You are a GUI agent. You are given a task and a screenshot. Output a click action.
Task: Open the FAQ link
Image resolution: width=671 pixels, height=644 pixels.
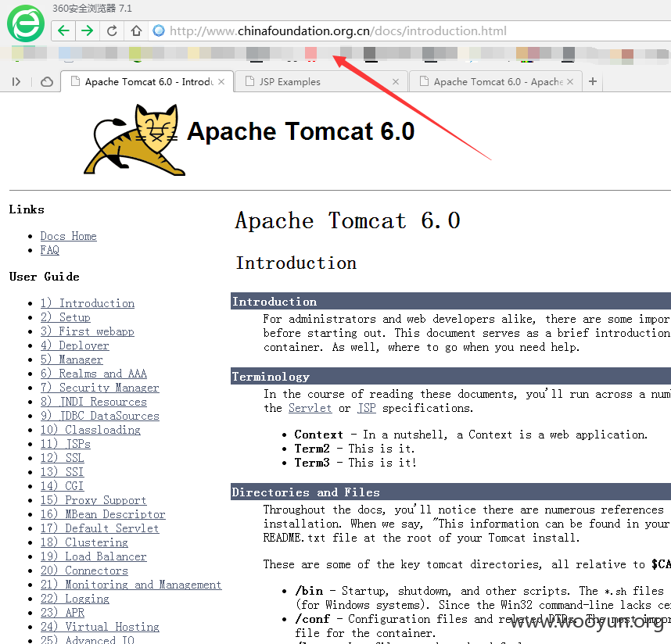[49, 250]
